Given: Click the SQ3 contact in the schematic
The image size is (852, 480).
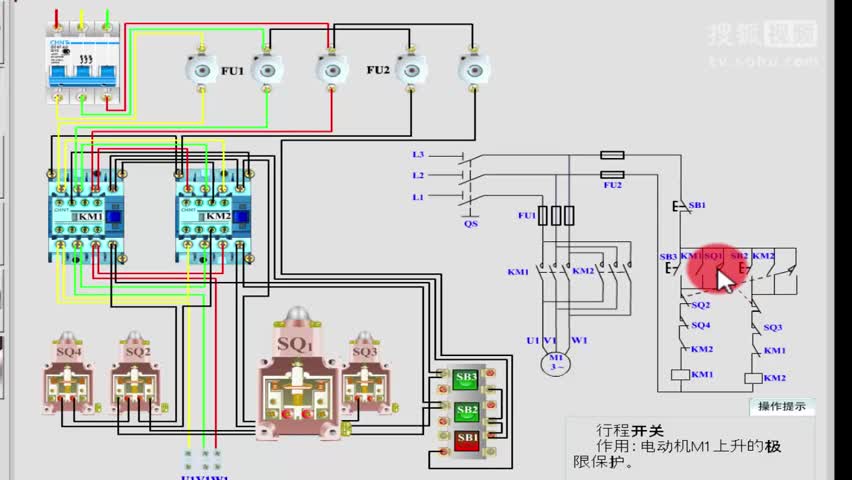Looking at the screenshot, I should 755,326.
